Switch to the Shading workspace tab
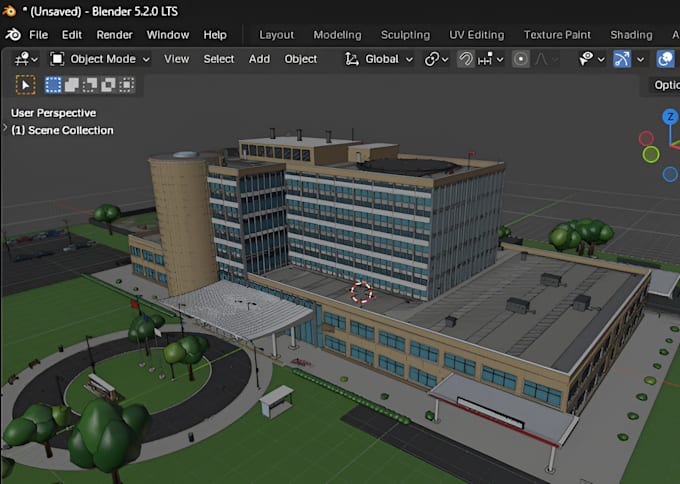Viewport: 680px width, 484px height. (631, 35)
